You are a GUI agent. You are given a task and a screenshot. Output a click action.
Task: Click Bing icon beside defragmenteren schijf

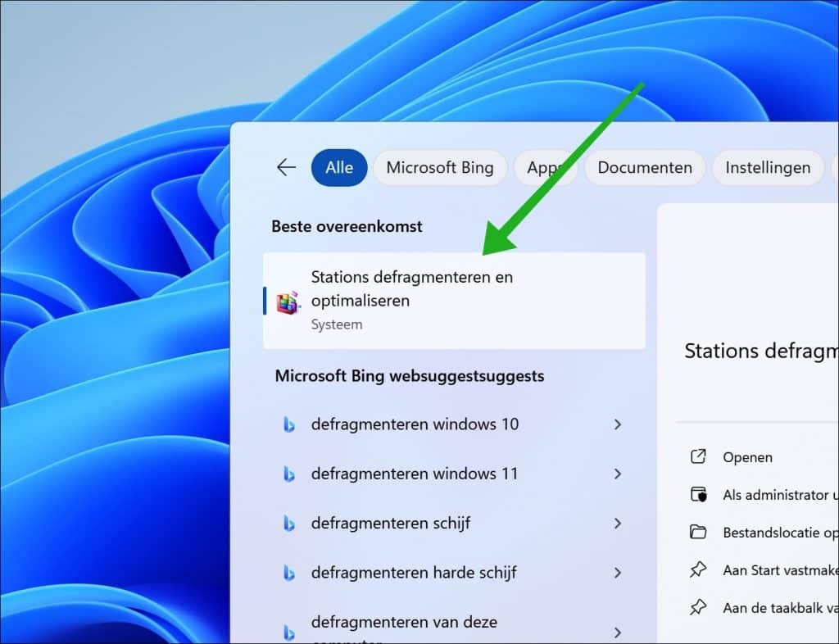click(288, 524)
